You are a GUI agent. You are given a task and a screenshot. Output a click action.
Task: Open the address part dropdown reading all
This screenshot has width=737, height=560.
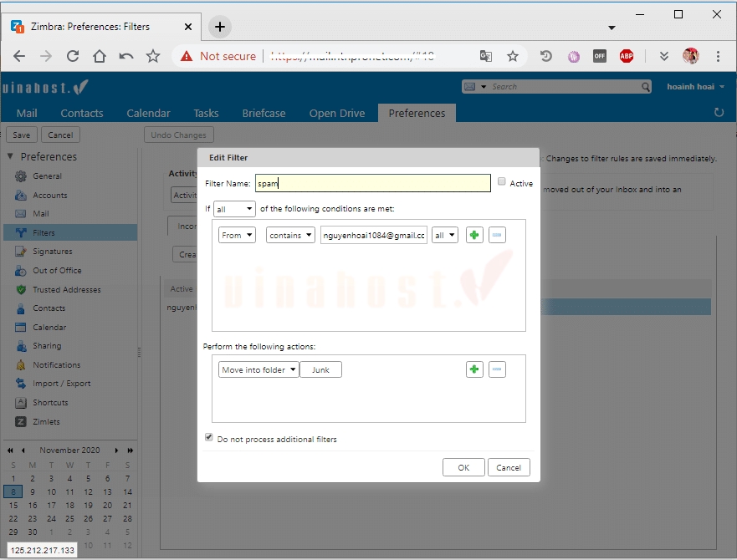click(445, 235)
